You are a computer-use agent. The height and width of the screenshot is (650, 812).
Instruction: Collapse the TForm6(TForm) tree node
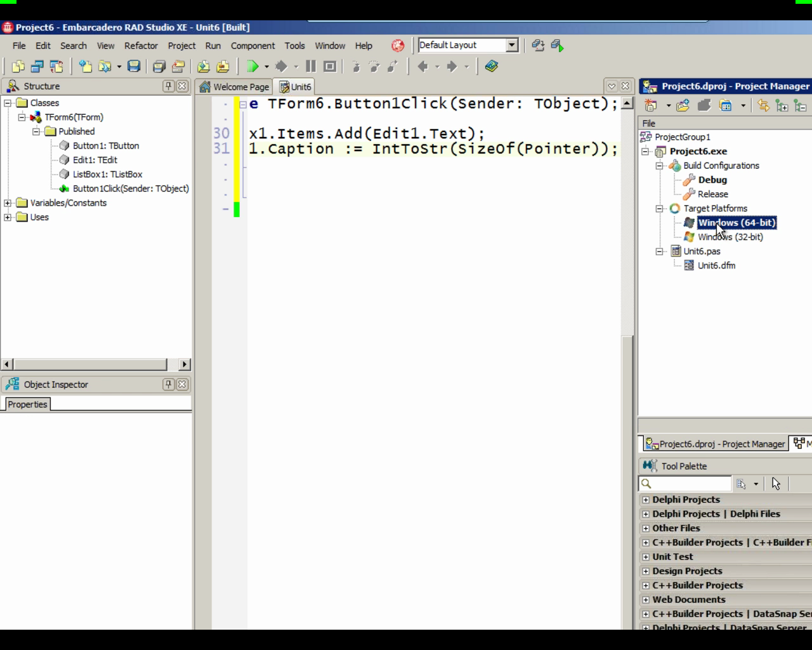[x=22, y=117]
